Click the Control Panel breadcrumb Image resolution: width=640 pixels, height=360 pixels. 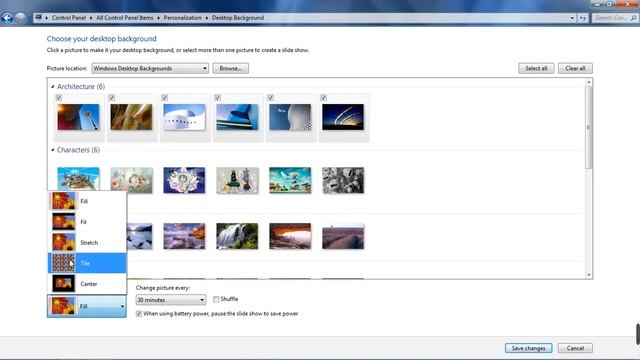69,18
